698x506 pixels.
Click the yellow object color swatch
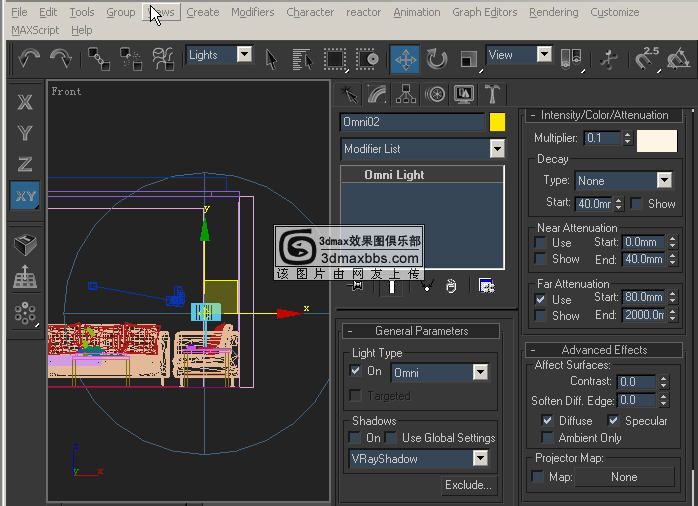click(x=497, y=122)
